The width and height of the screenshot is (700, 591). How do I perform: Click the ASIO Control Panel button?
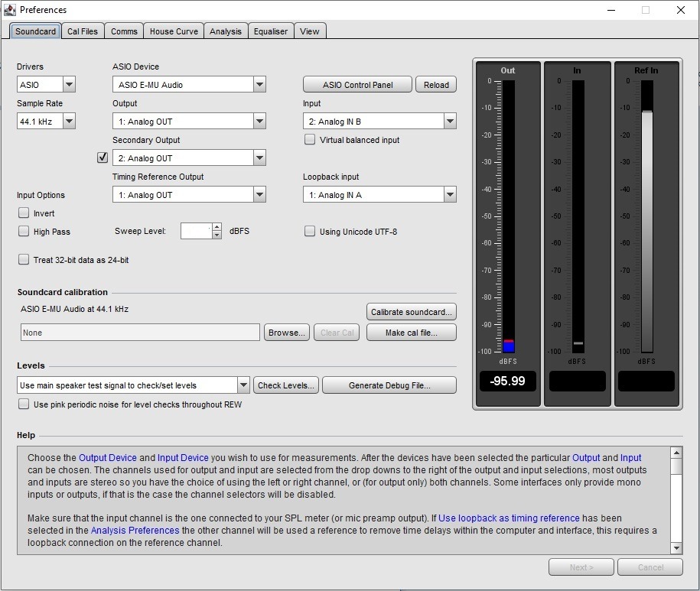click(357, 84)
